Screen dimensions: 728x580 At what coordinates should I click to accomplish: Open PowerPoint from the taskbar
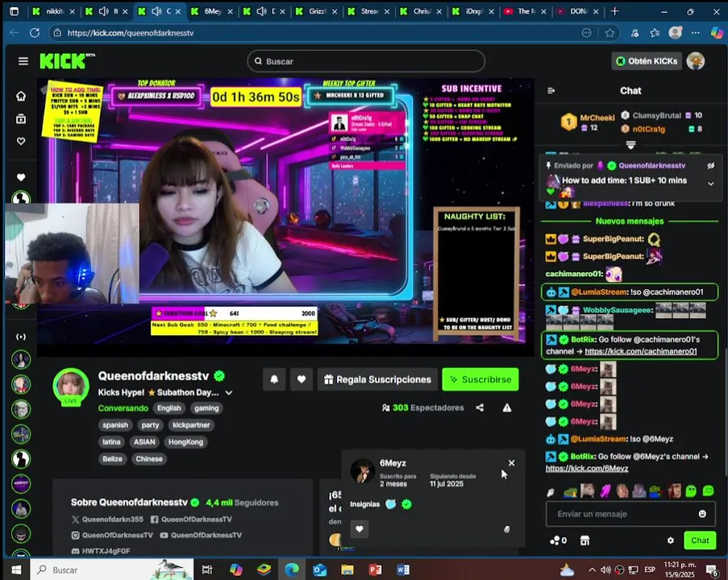point(375,570)
